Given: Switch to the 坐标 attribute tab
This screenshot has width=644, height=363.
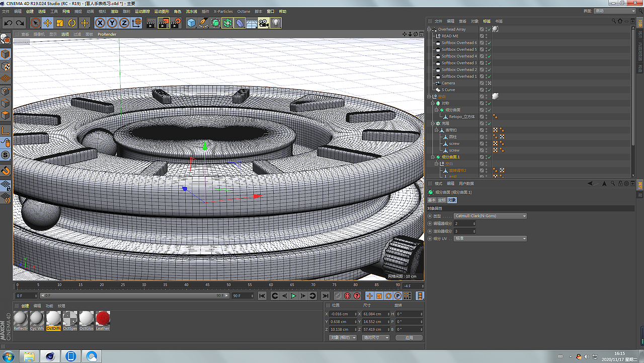Looking at the screenshot, I should (x=441, y=200).
